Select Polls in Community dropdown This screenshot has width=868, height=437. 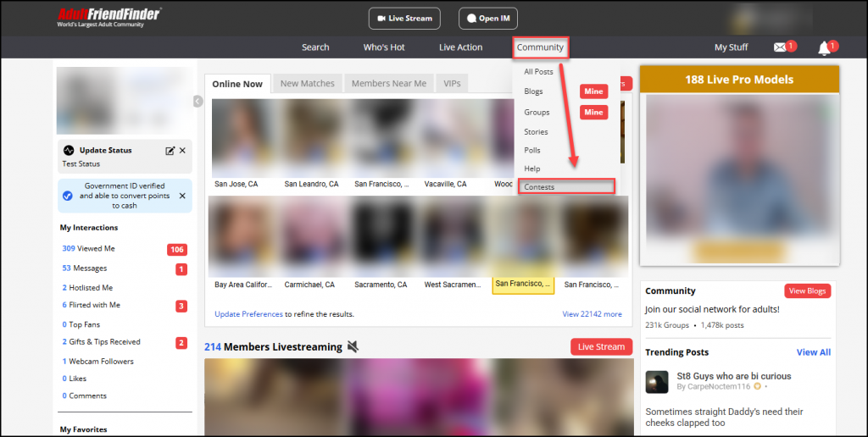tap(532, 150)
